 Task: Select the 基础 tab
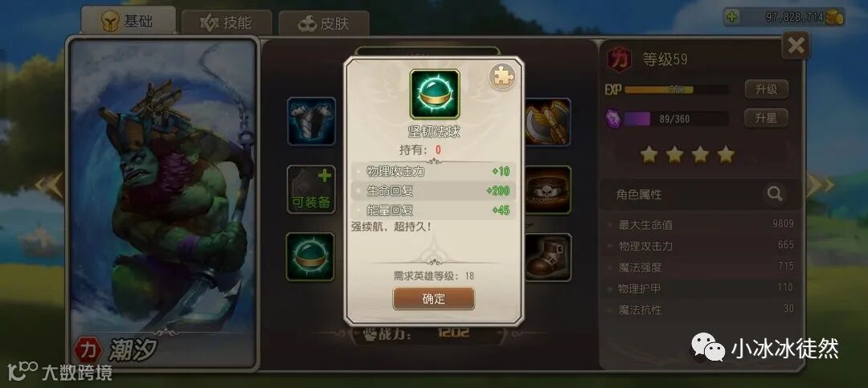point(129,21)
